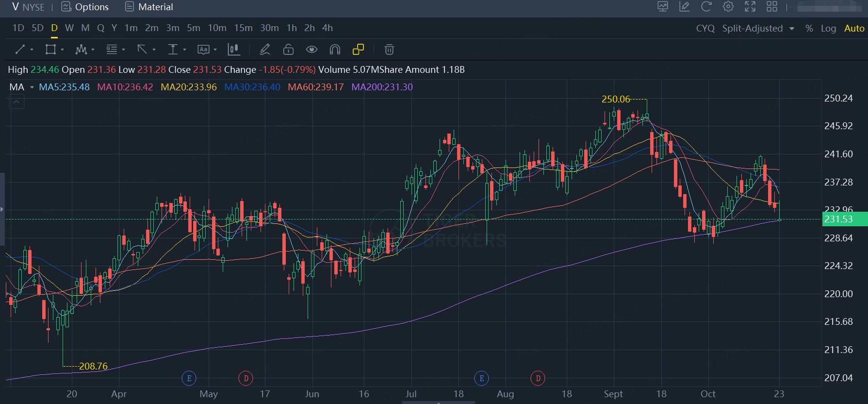868x404 pixels.
Task: Select the Fibonacci levels tool
Action: pos(112,50)
